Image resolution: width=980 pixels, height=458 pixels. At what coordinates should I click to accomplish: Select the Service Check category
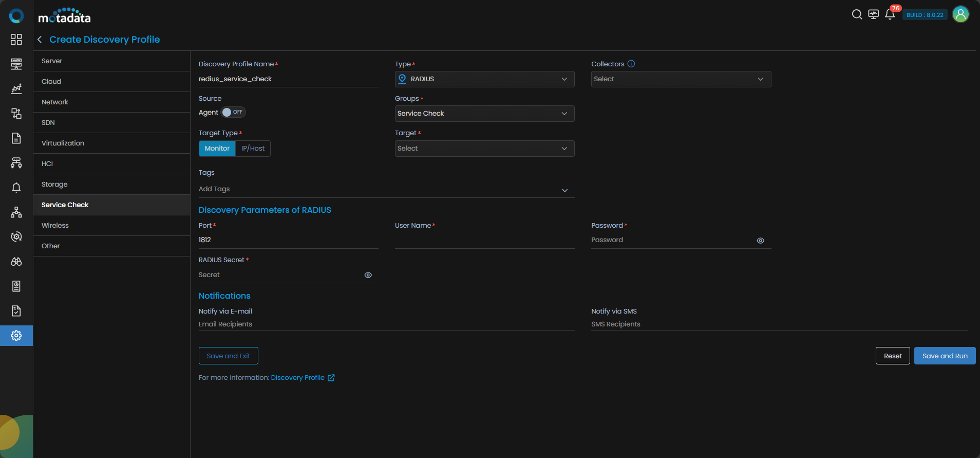(111, 205)
